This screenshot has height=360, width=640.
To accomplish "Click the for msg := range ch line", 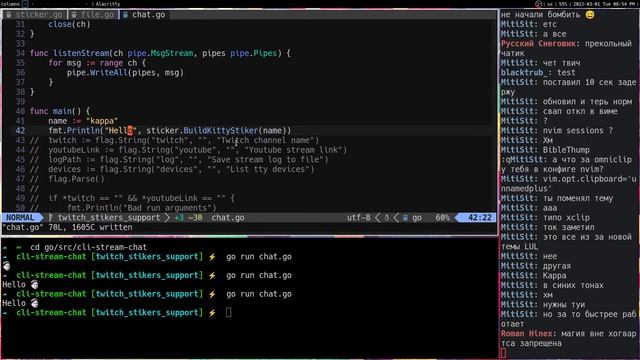I will pyautogui.click(x=97, y=63).
